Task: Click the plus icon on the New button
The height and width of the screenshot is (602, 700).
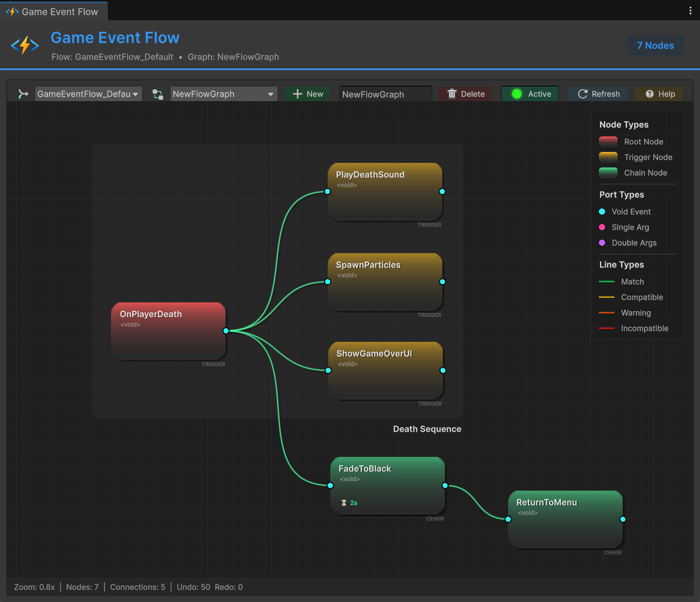Action: [297, 94]
